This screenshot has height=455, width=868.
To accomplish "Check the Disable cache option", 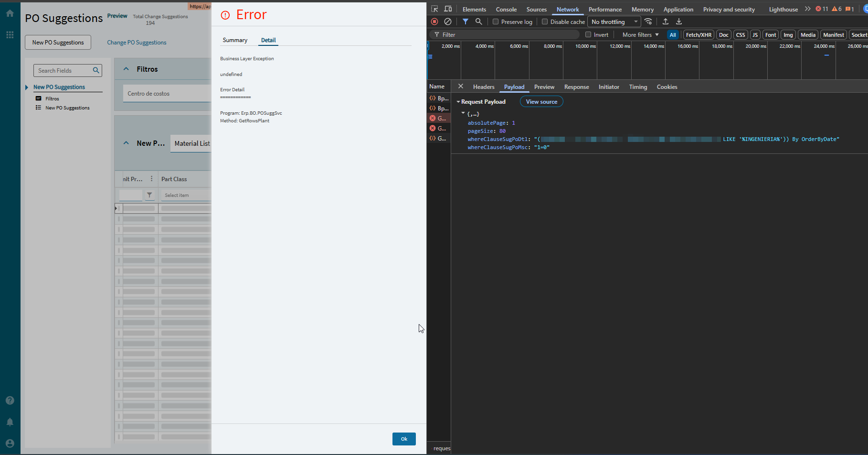I will click(545, 22).
